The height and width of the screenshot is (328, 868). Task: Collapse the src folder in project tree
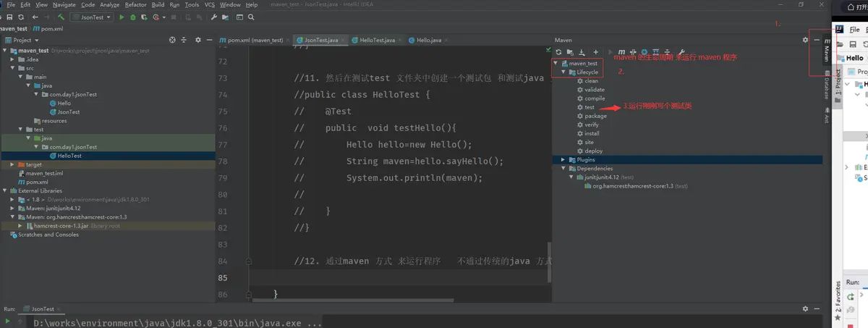tap(12, 67)
